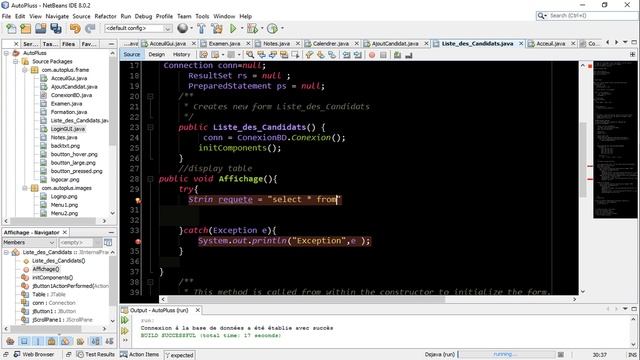The width and height of the screenshot is (640, 360).
Task: Click the New File toolbar icon
Action: (x=11, y=29)
